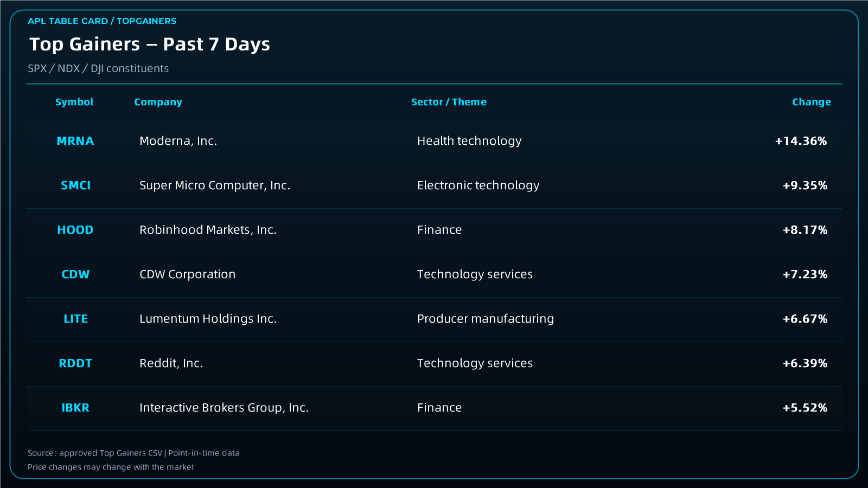Click the Health technology sector cell
Screen dimensions: 868x488
469,141
